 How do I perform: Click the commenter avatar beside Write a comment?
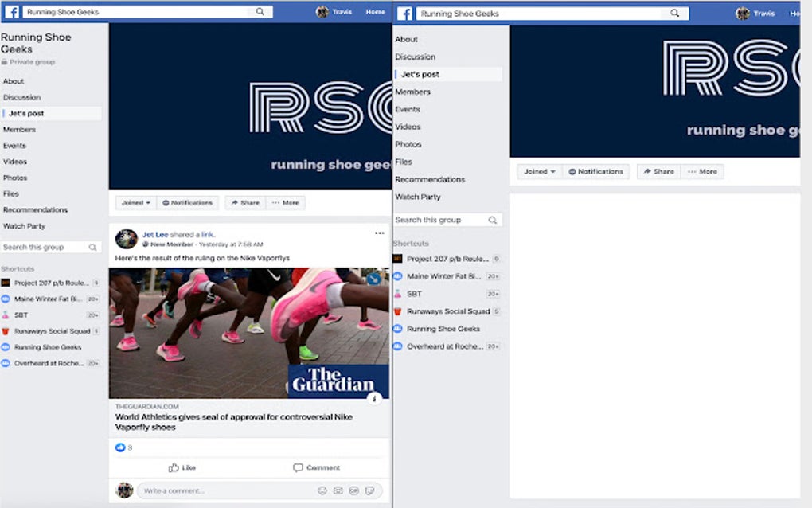click(124, 490)
